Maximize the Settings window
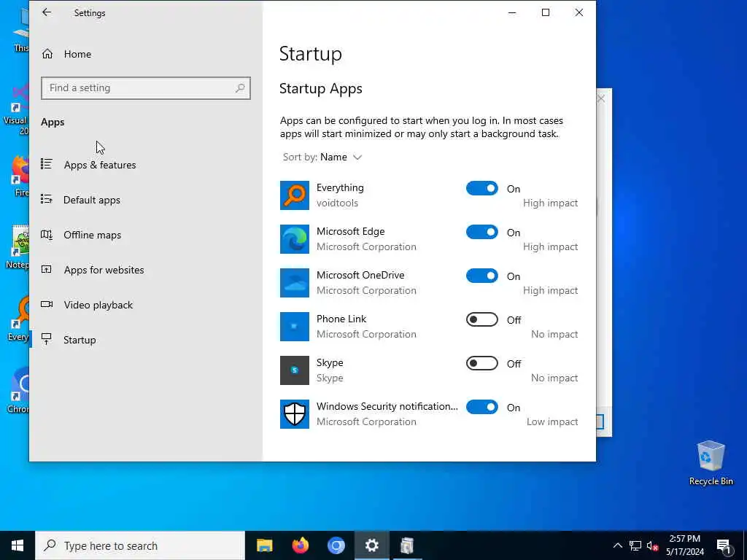The height and width of the screenshot is (560, 747). pos(546,13)
